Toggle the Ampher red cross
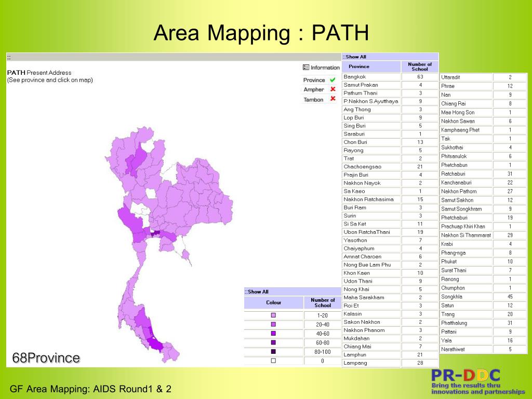Viewport: 532px width, 399px height. [x=333, y=89]
